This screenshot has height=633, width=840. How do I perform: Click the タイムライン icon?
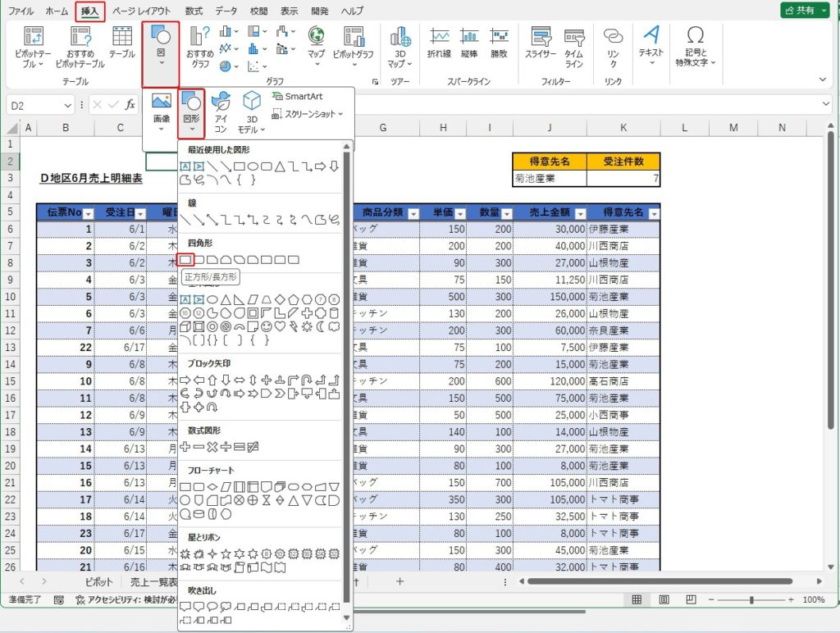[x=574, y=46]
